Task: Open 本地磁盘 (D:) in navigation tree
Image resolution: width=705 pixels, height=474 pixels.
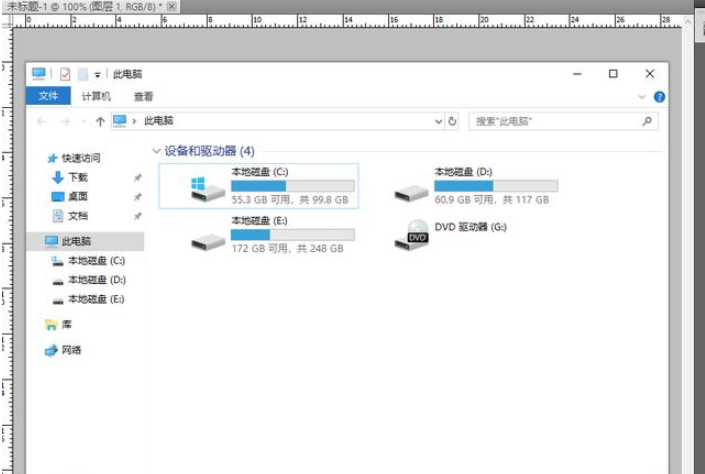Action: click(97, 280)
